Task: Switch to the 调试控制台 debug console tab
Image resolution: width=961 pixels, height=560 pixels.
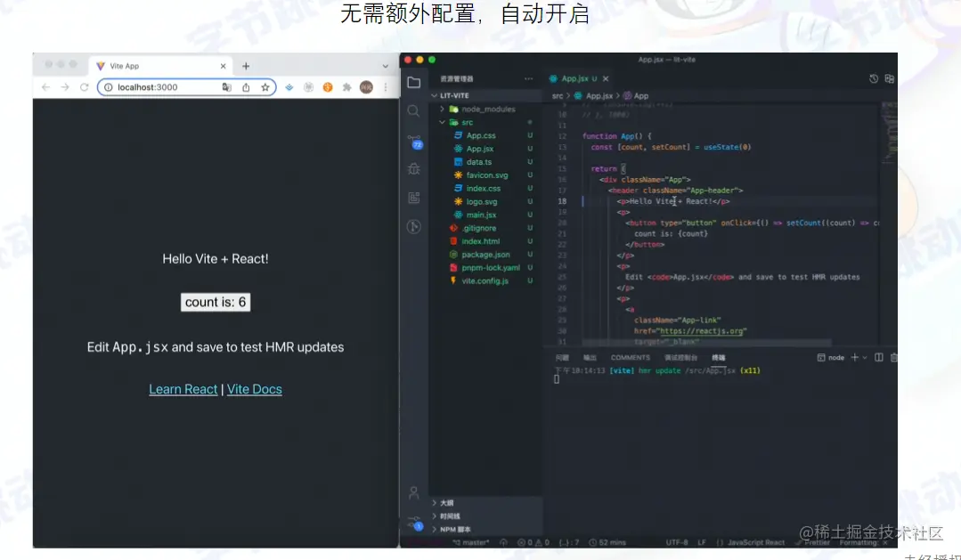Action: point(681,357)
